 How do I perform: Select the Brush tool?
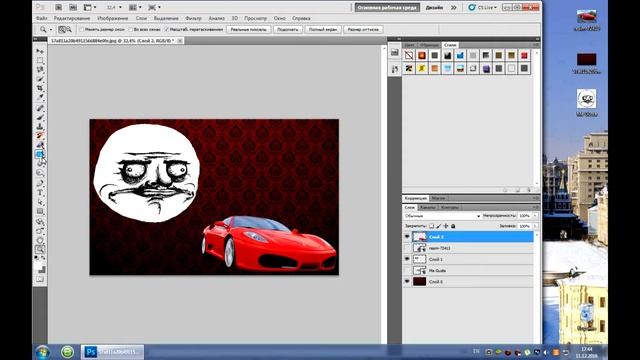(40, 118)
